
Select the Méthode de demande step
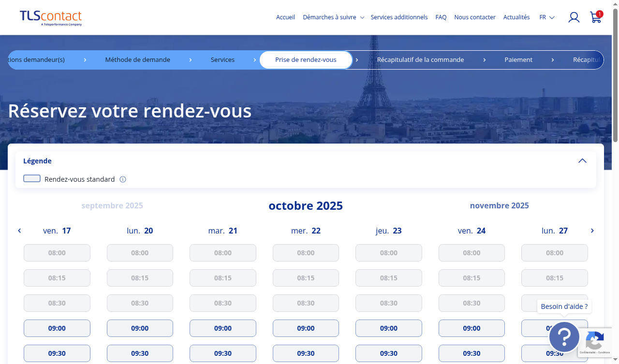pyautogui.click(x=138, y=60)
